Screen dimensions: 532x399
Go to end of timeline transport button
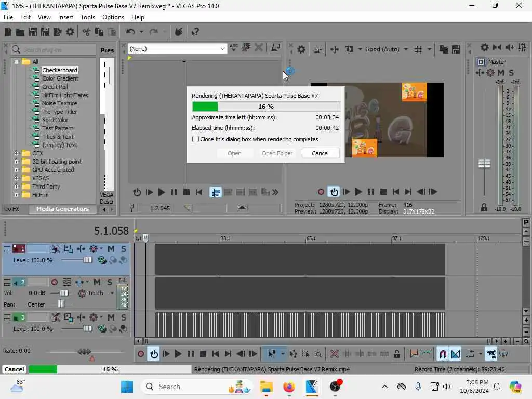[x=228, y=354]
